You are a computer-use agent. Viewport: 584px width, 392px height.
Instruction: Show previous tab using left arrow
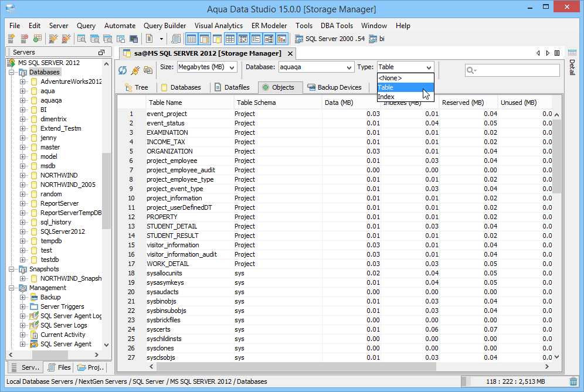tap(538, 53)
